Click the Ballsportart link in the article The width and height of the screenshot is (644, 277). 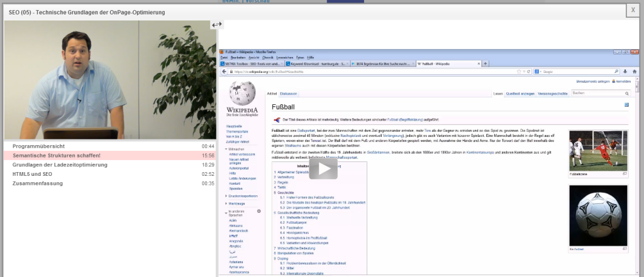click(306, 130)
